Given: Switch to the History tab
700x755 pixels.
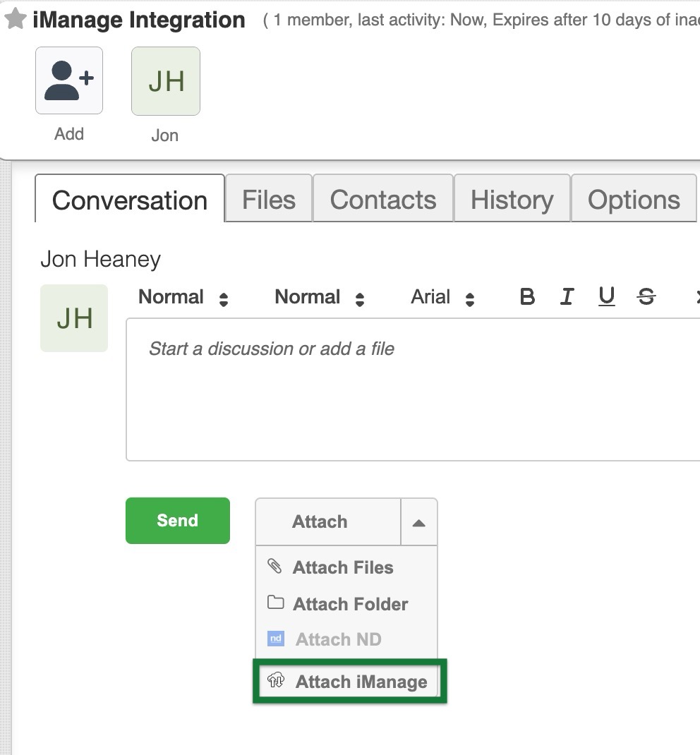Looking at the screenshot, I should [512, 200].
